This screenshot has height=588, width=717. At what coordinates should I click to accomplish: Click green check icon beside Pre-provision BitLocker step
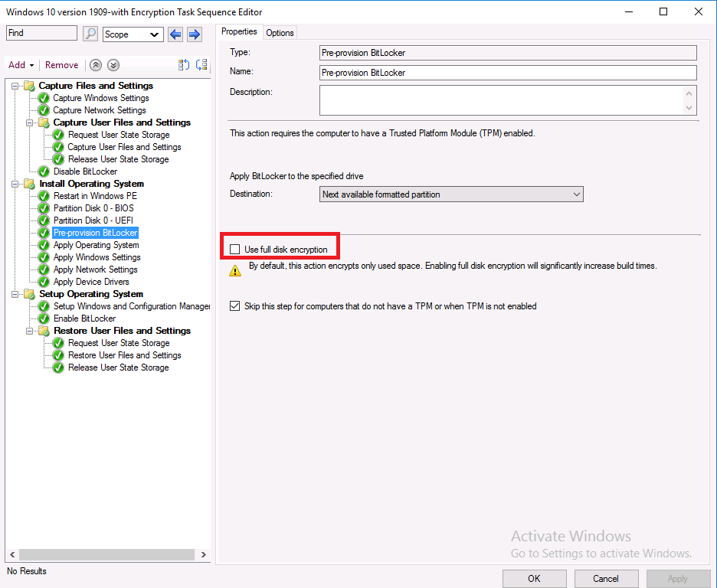44,233
